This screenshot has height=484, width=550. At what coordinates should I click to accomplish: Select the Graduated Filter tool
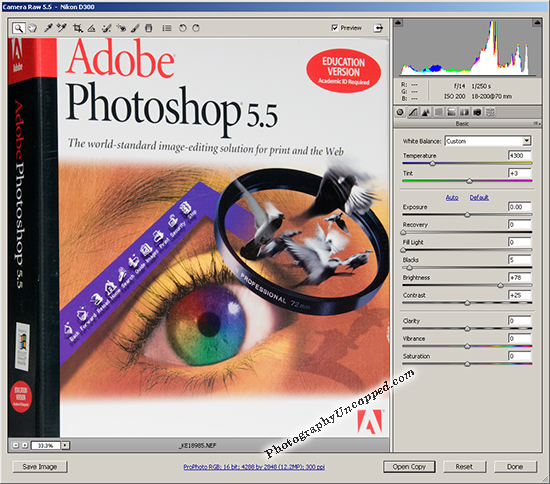pos(149,28)
